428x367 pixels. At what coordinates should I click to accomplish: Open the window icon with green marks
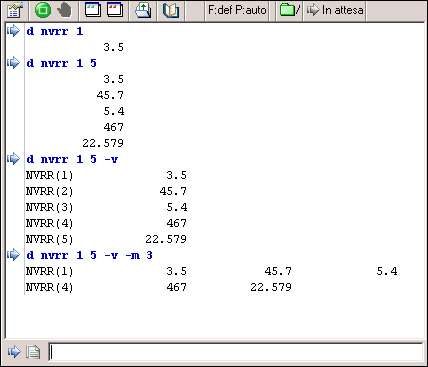(93, 10)
